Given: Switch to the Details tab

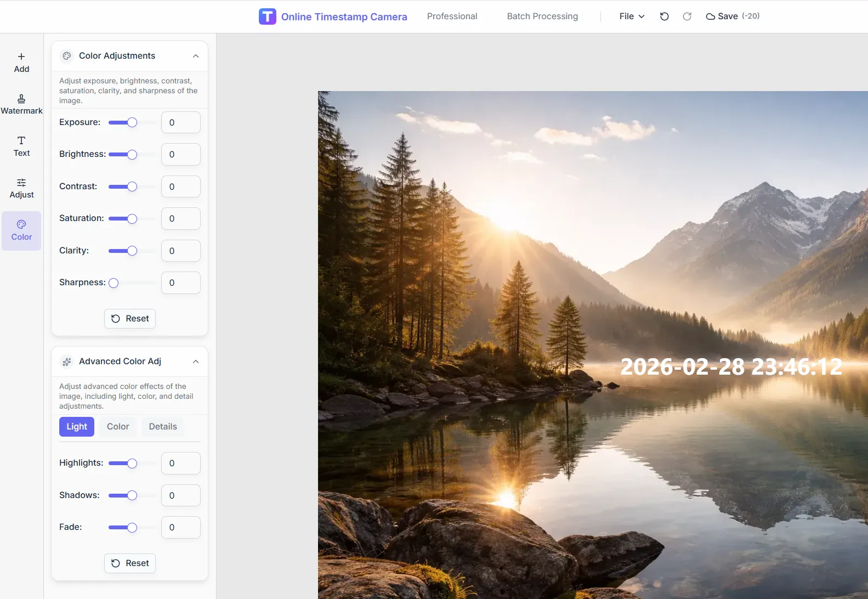Looking at the screenshot, I should (163, 427).
